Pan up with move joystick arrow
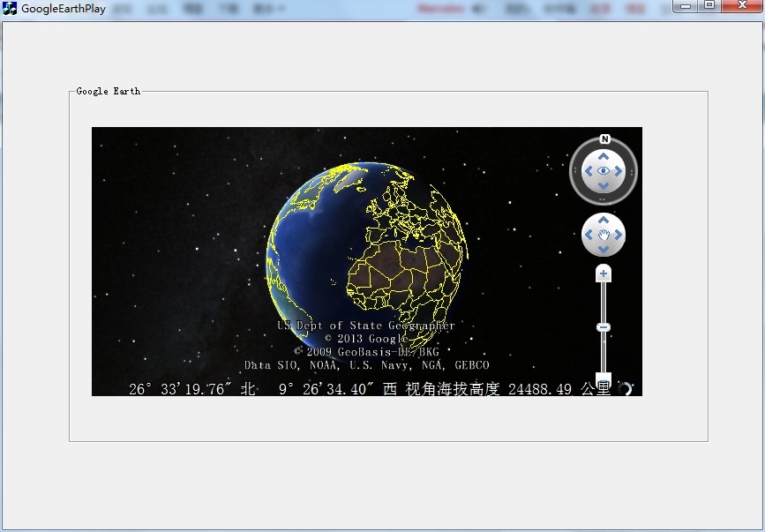This screenshot has width=765, height=532. (x=604, y=221)
